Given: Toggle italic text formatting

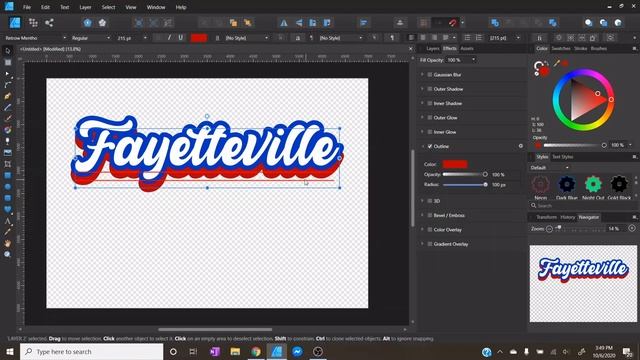Looking at the screenshot, I should (x=169, y=38).
